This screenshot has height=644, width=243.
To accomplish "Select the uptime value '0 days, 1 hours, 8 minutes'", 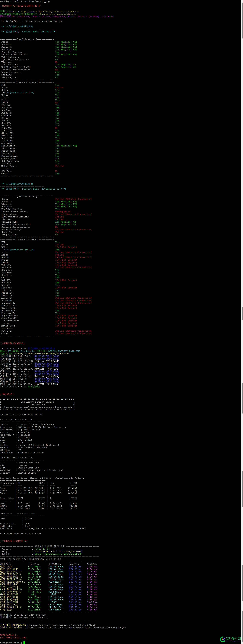I will (36, 425).
